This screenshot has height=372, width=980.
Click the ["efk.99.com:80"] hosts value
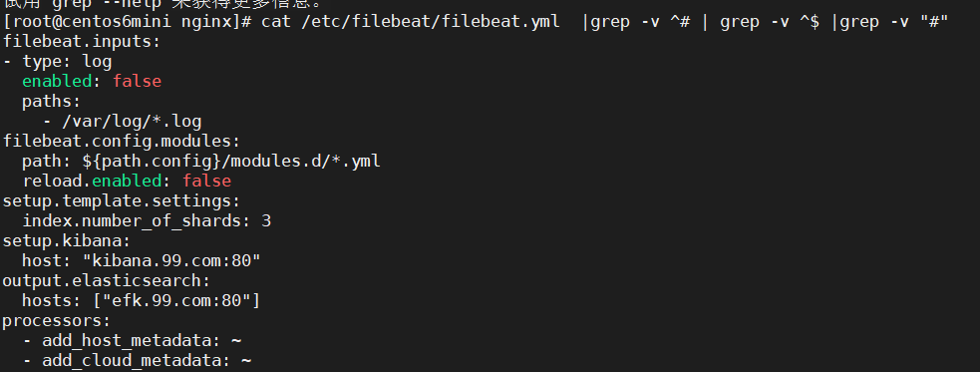pyautogui.click(x=176, y=301)
